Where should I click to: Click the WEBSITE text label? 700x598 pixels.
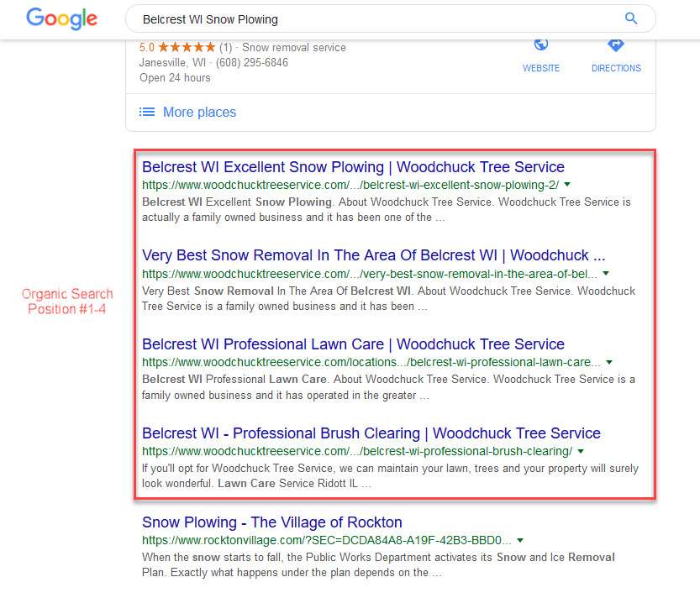pyautogui.click(x=541, y=68)
